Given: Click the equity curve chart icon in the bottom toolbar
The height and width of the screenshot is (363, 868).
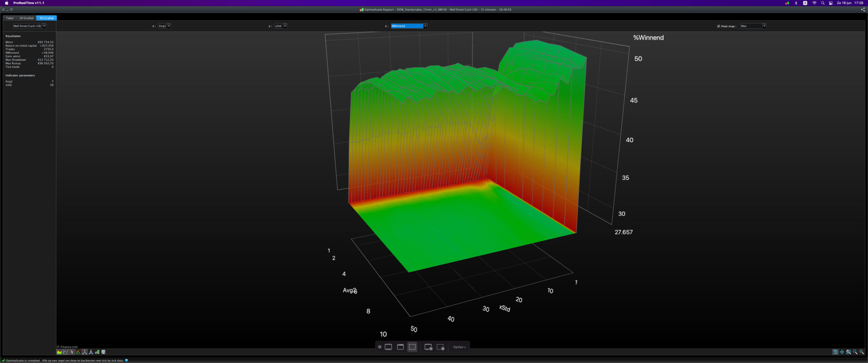Looking at the screenshot, I should 59,352.
